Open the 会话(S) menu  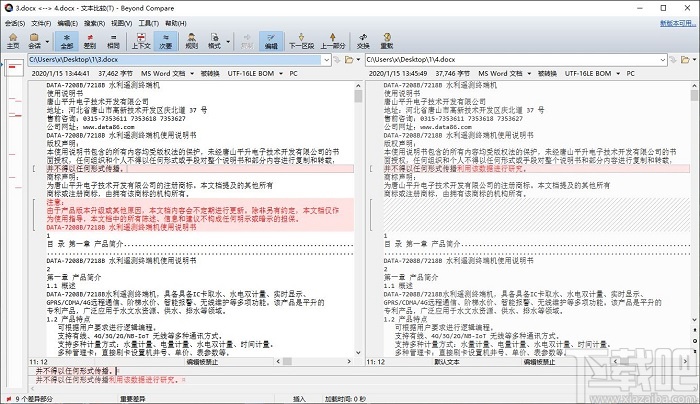[15, 23]
